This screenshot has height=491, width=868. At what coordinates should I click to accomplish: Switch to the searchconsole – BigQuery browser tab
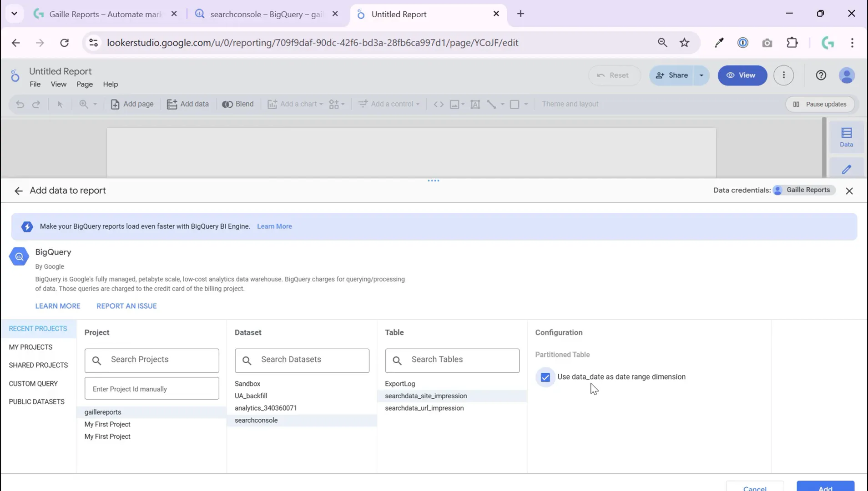[x=267, y=14]
